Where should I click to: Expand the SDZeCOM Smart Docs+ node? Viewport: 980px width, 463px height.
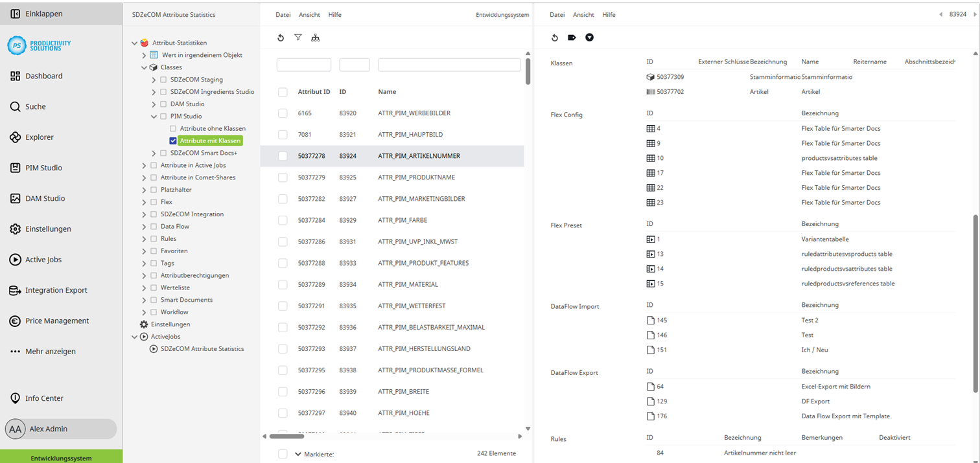point(153,153)
